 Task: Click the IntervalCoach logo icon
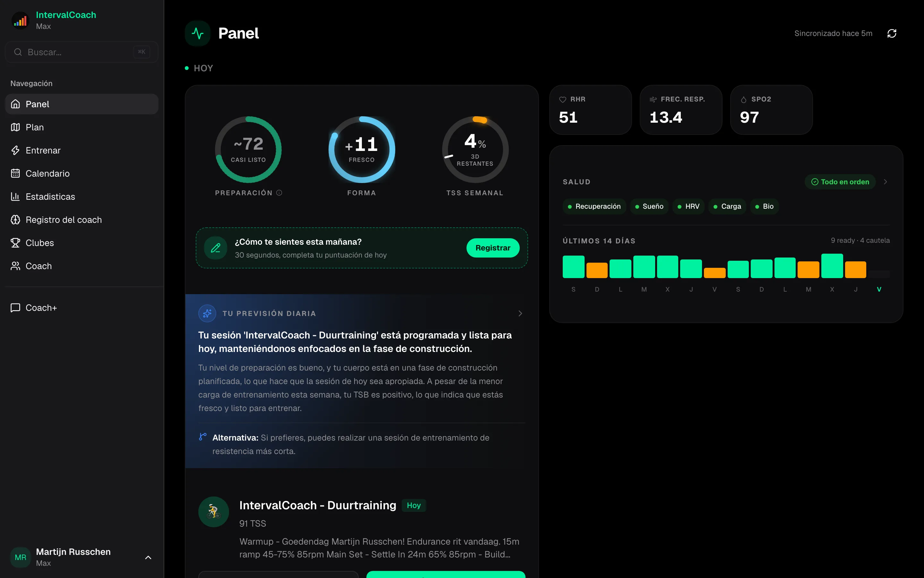pos(20,21)
